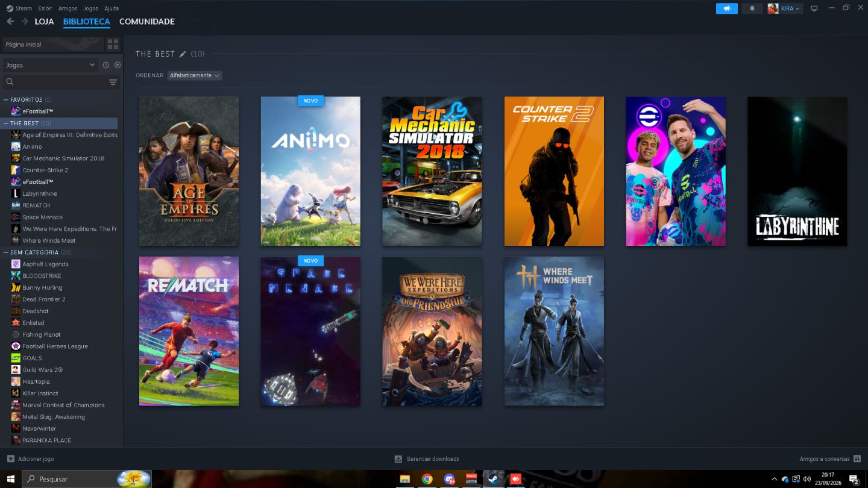Collapse THE BEST category in sidebar
This screenshot has height=488, width=868.
point(6,123)
